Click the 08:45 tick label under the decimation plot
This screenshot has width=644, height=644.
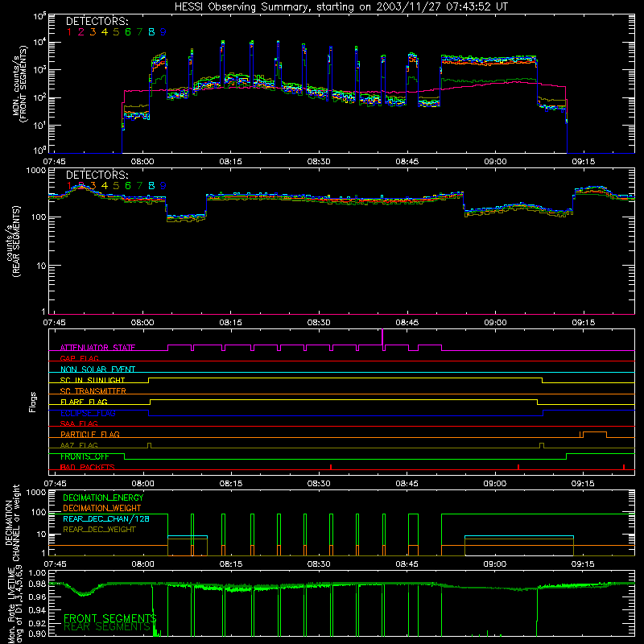tap(407, 564)
